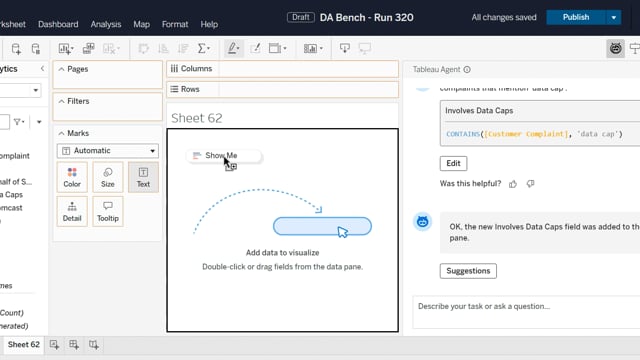Open the Format menu

175,24
